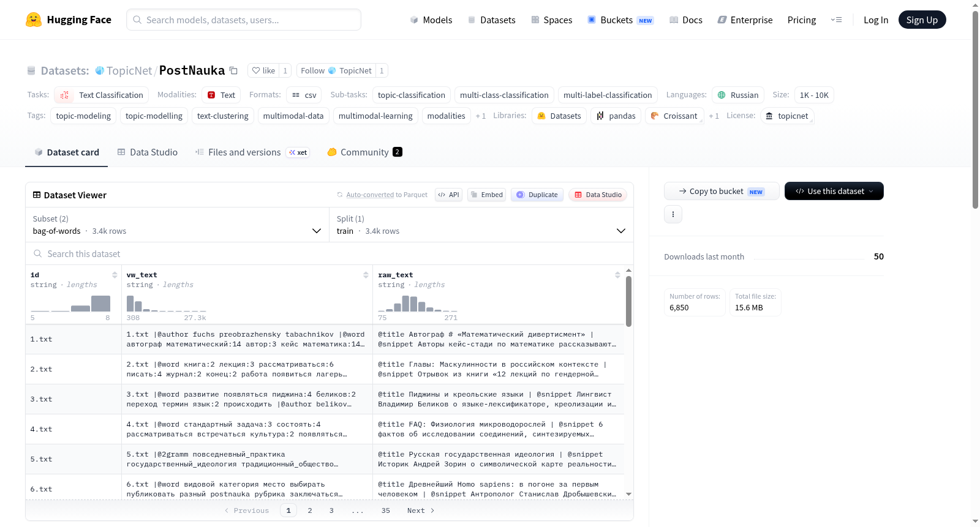Switch to the Data Studio tab
980x527 pixels.
(x=148, y=152)
